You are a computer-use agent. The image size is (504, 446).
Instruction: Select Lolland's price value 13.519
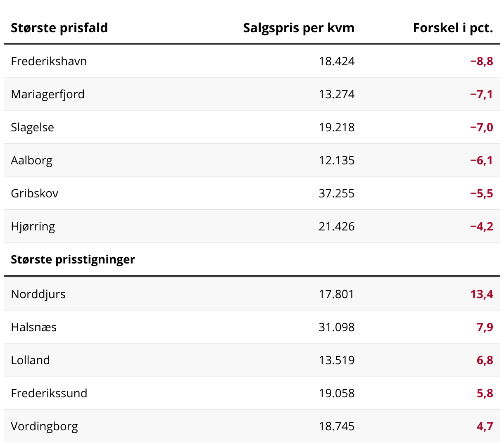336,360
